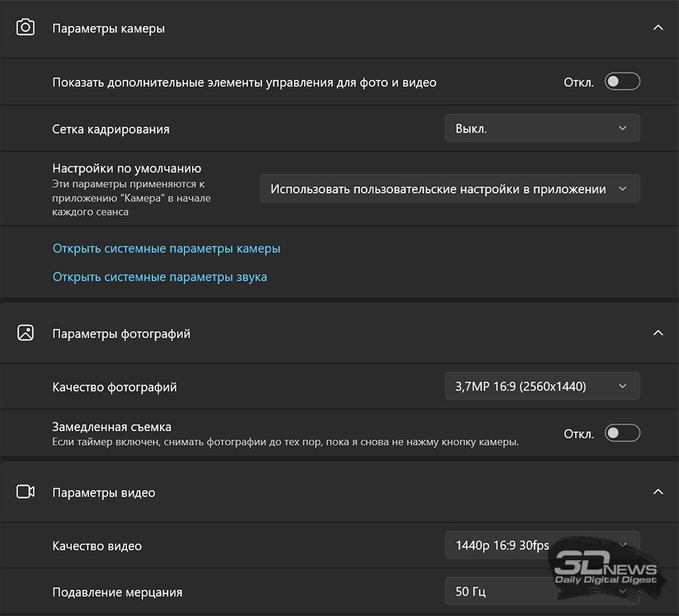Open the Открыть системные параметры звука link

159,277
